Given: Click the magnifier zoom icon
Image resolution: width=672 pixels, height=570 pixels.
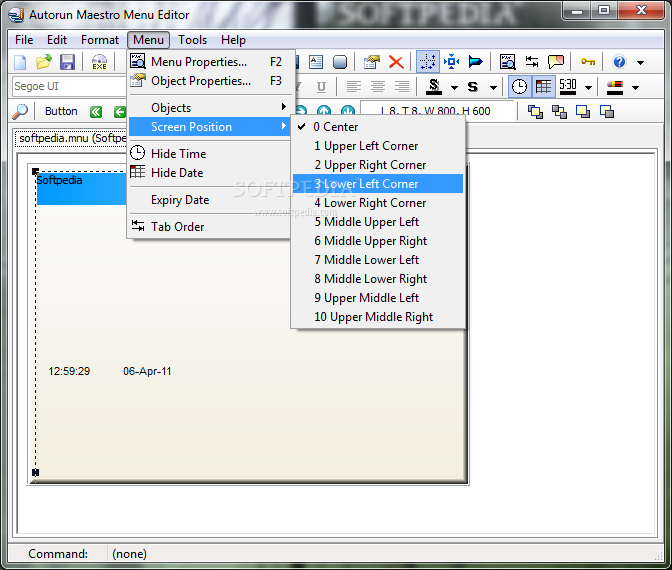Looking at the screenshot, I should (20, 111).
